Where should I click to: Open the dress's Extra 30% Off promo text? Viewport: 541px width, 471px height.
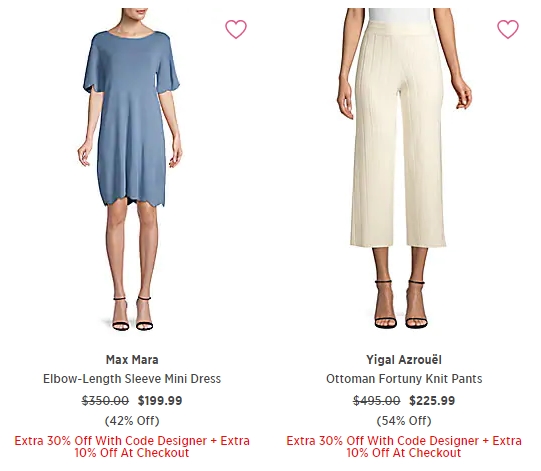132,447
